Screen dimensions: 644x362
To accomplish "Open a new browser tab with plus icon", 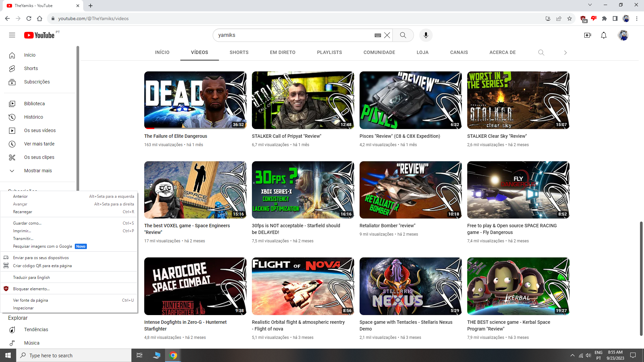I will (91, 6).
